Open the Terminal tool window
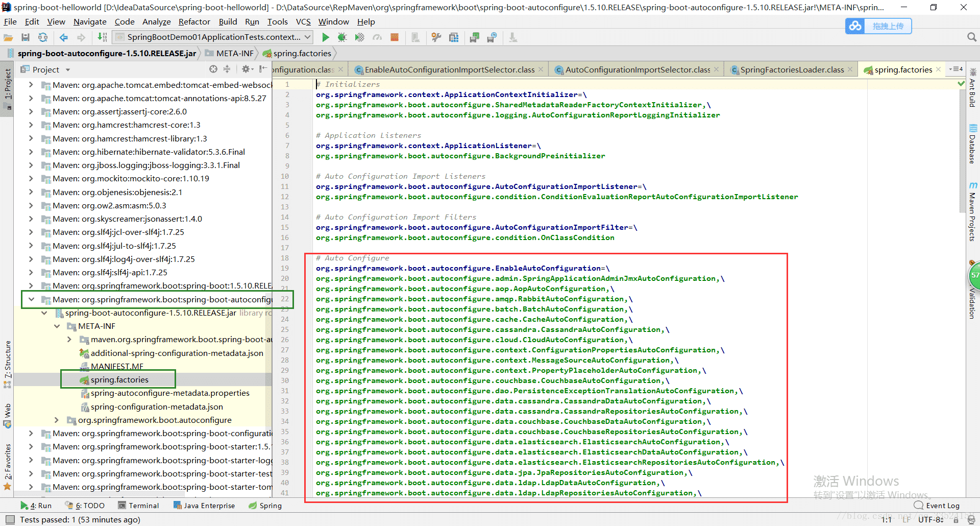Screen dimensions: 980x526 pyautogui.click(x=138, y=506)
